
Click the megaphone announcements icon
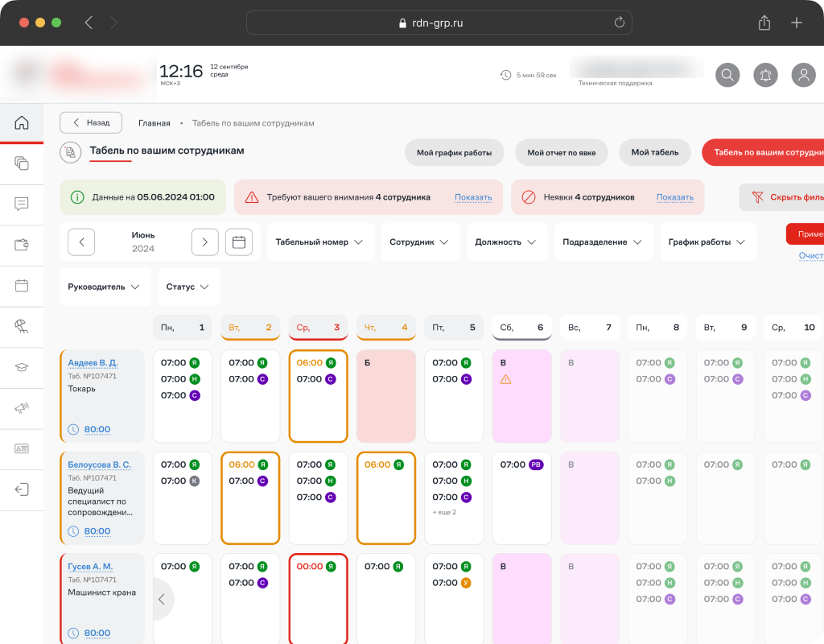pos(22,408)
